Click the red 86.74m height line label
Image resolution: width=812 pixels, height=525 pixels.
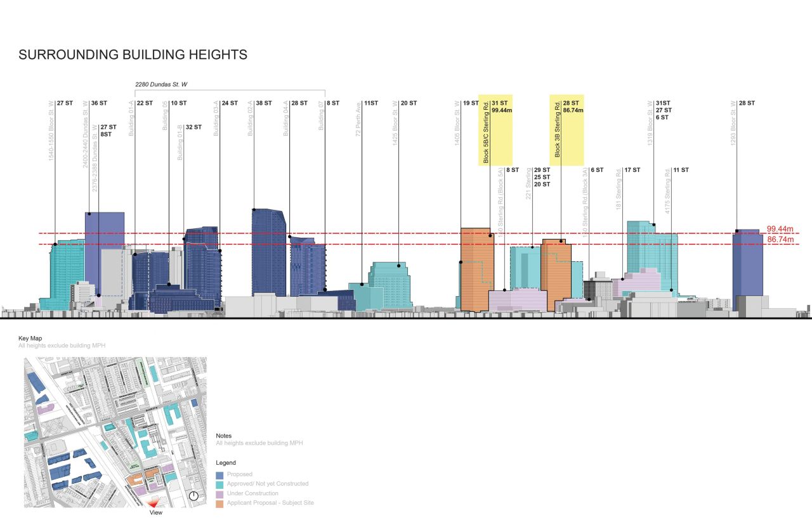(x=782, y=240)
